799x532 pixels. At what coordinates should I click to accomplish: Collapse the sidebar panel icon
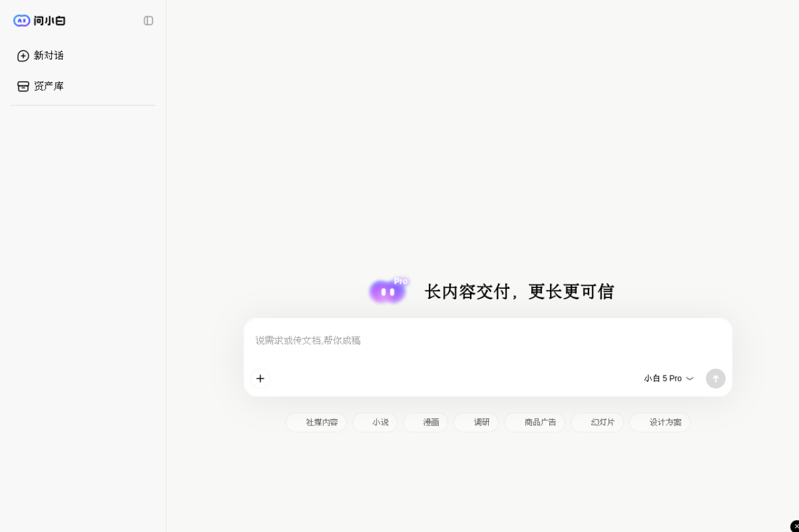[149, 21]
